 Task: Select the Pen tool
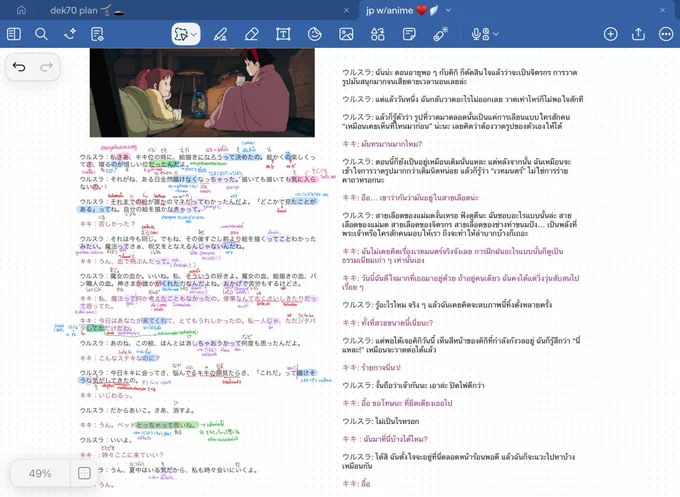[220, 34]
